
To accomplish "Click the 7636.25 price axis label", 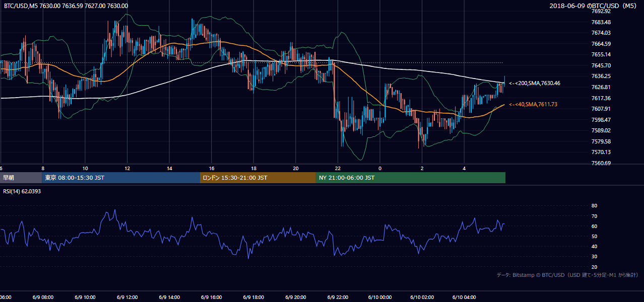I will 601,76.
